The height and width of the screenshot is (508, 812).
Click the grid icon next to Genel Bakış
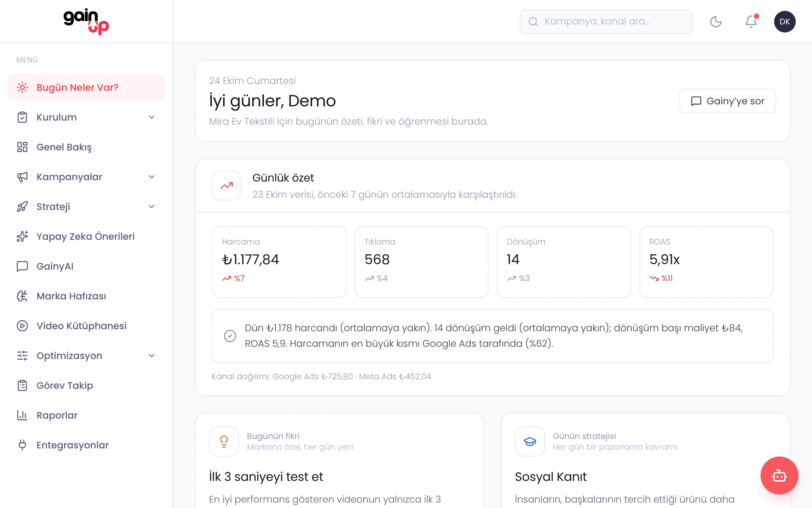(x=22, y=147)
